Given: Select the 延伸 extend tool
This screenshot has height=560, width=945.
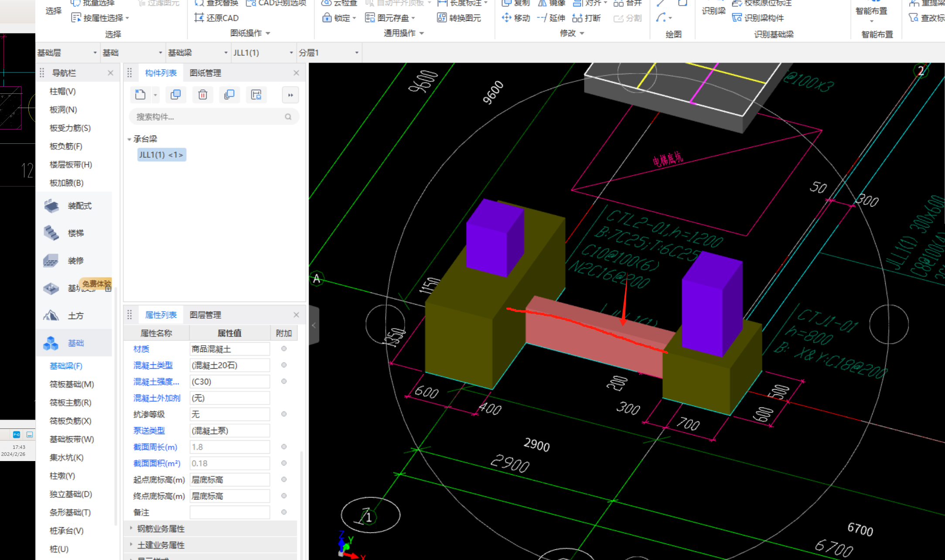Looking at the screenshot, I should pos(551,18).
